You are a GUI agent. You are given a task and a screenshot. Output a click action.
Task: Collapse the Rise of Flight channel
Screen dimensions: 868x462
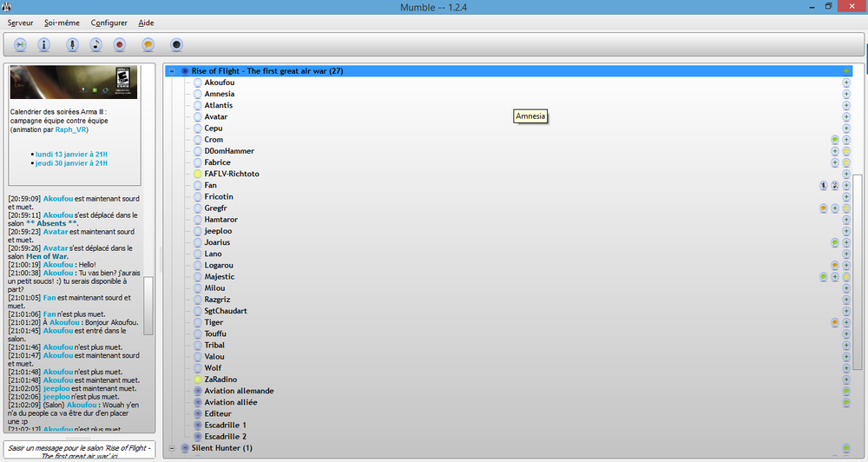click(x=172, y=71)
